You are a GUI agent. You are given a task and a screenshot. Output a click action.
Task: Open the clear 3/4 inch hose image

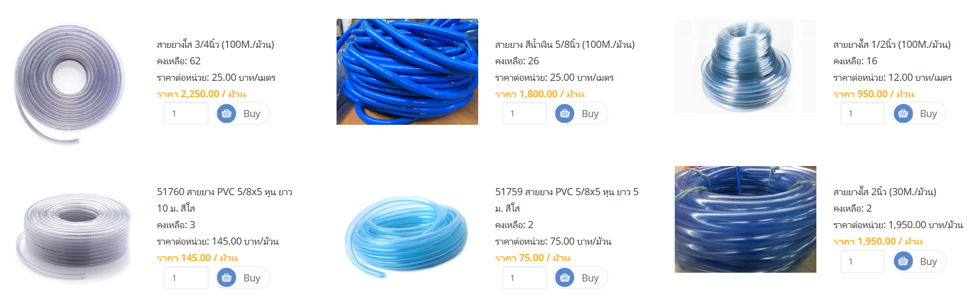coord(69,84)
